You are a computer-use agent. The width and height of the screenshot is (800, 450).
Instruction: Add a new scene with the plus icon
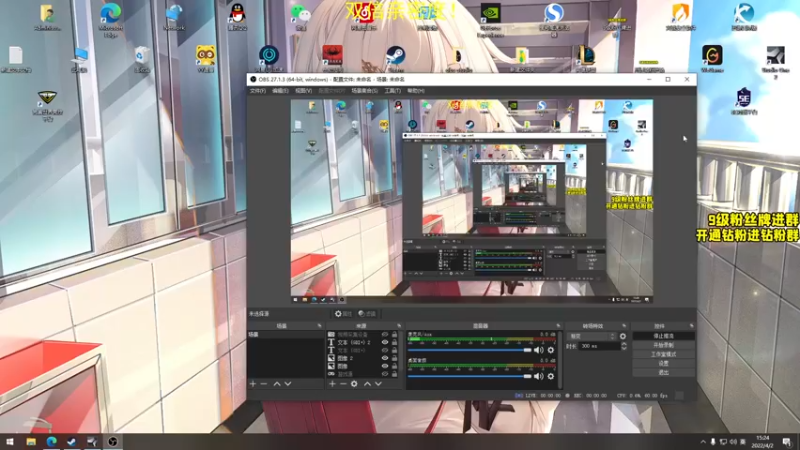pyautogui.click(x=253, y=384)
